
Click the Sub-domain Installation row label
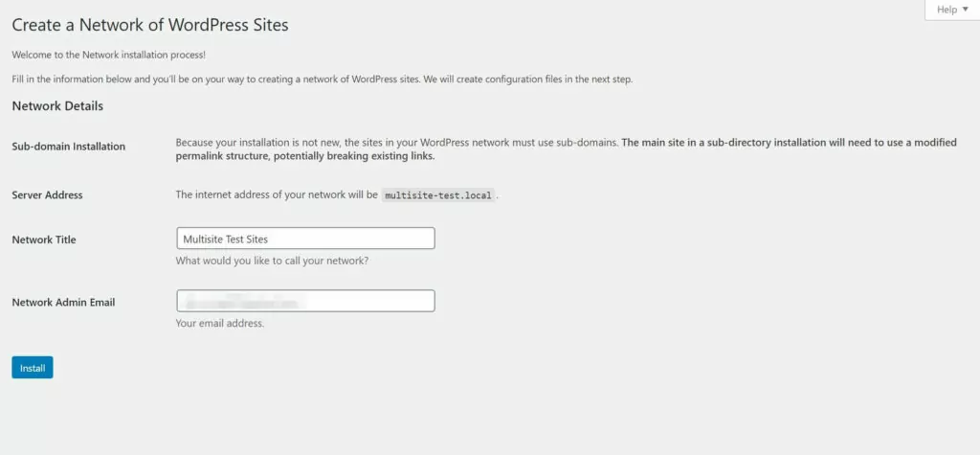click(69, 147)
